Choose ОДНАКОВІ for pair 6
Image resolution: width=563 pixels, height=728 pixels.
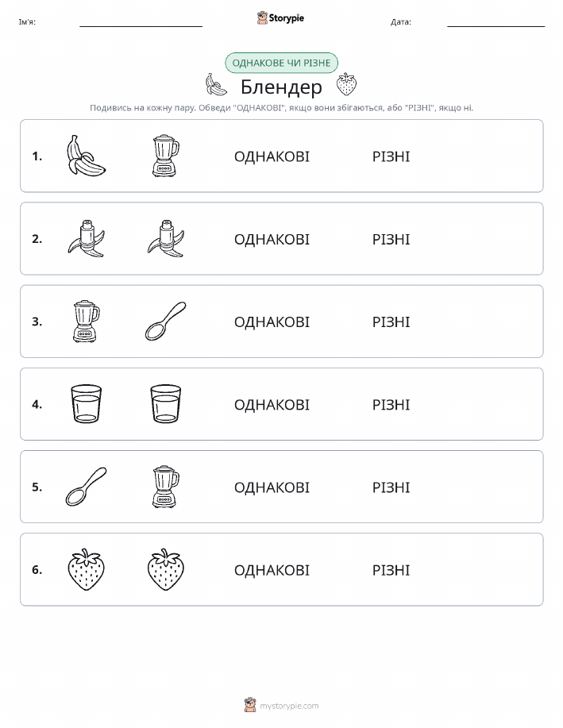[272, 570]
